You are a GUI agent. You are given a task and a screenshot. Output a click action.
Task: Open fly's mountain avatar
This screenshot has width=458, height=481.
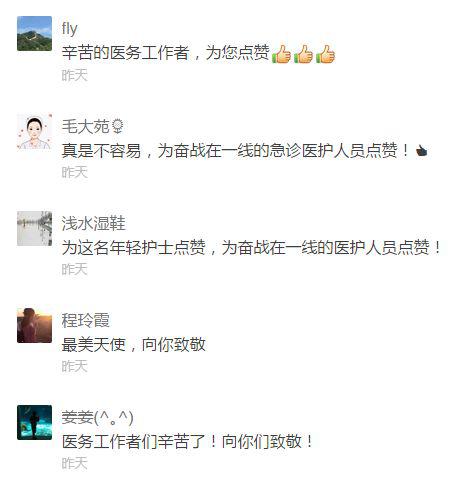[34, 33]
